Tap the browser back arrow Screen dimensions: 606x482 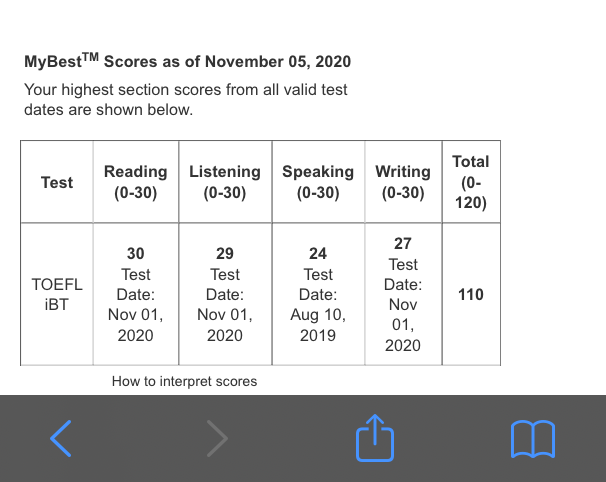click(61, 438)
